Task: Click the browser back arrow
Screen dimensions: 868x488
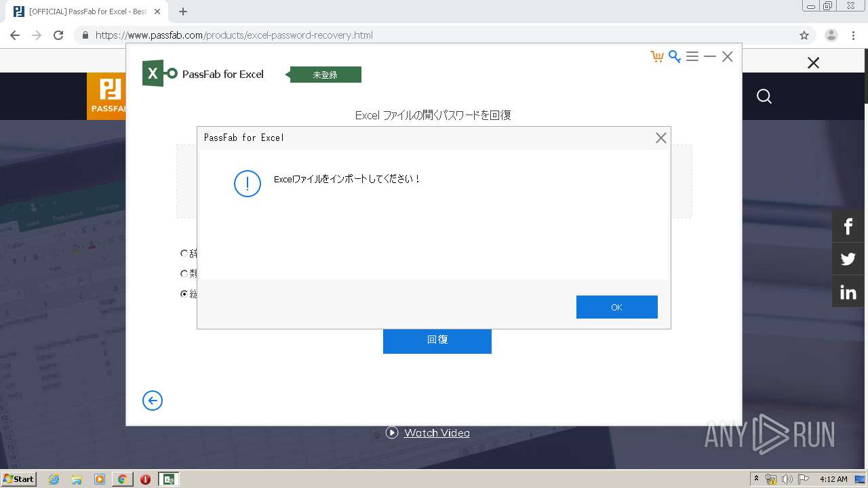Action: (15, 35)
